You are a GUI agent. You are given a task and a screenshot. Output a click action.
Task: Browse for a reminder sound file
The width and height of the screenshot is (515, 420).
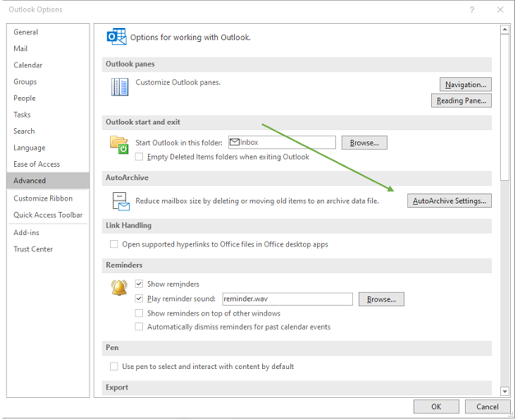tap(381, 299)
